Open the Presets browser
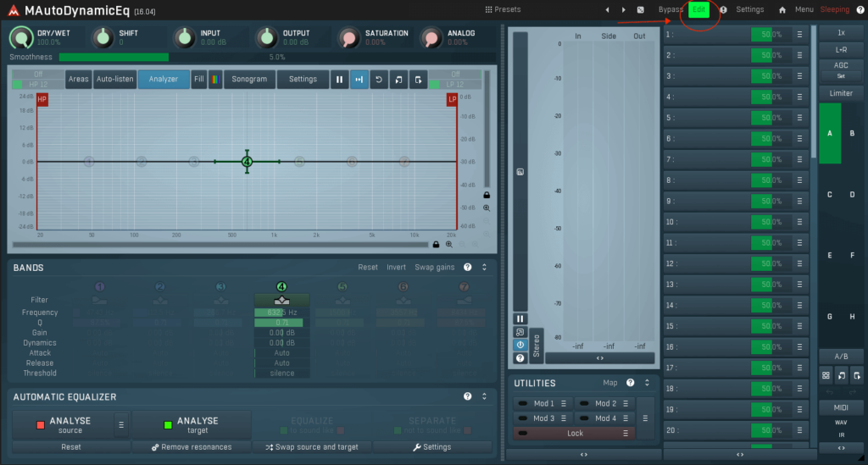The width and height of the screenshot is (868, 465). coord(503,9)
